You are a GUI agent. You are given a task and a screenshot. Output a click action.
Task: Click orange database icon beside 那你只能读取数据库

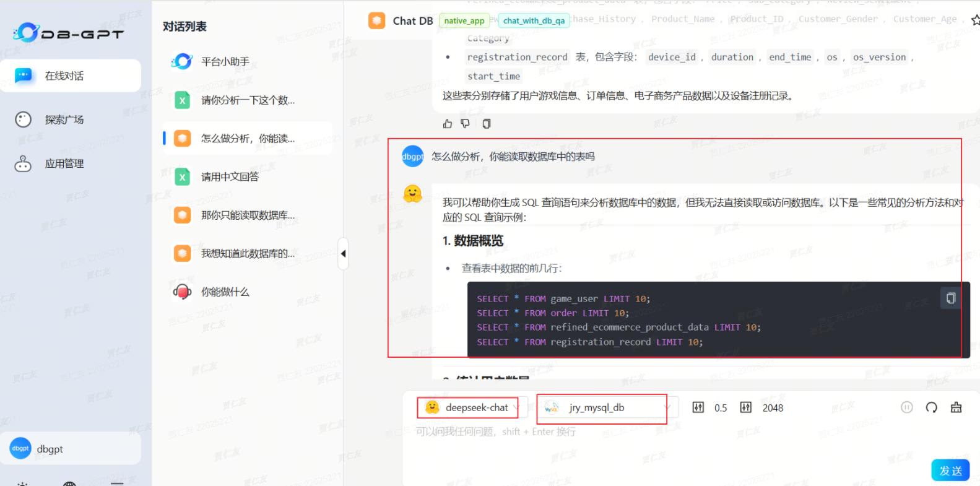point(182,215)
